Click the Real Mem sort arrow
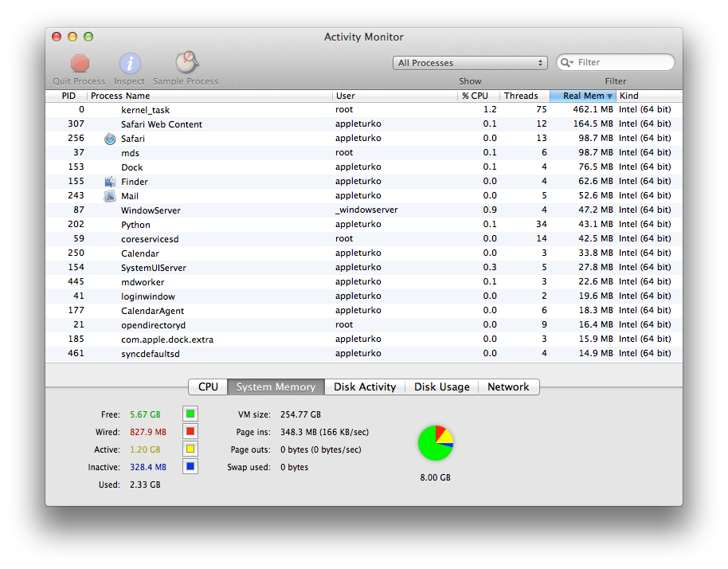 click(x=609, y=96)
